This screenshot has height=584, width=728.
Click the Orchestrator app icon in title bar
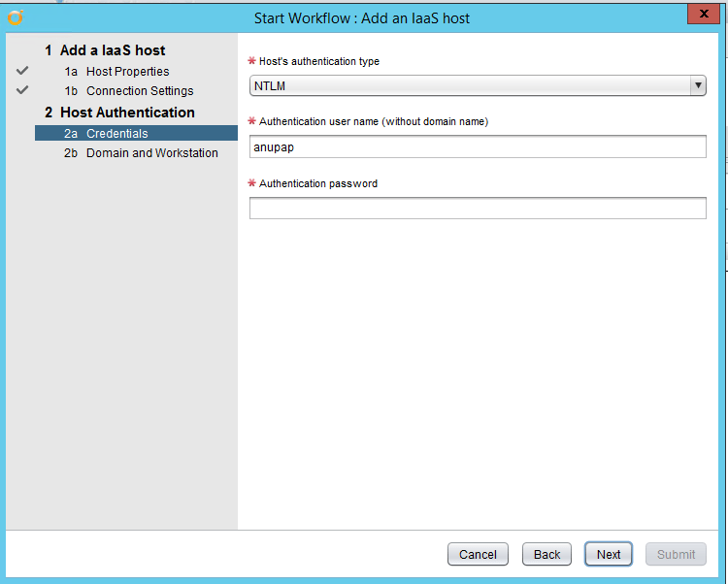click(x=15, y=17)
